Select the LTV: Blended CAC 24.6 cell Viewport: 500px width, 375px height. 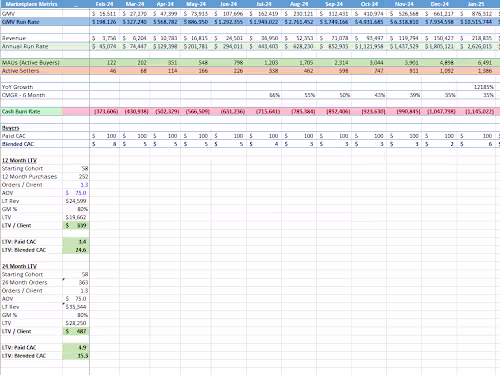pyautogui.click(x=76, y=250)
